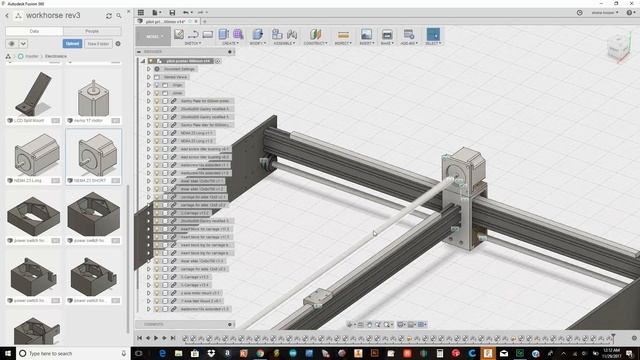The image size is (640, 360).
Task: Click the Assemble new component icon
Action: point(277,34)
